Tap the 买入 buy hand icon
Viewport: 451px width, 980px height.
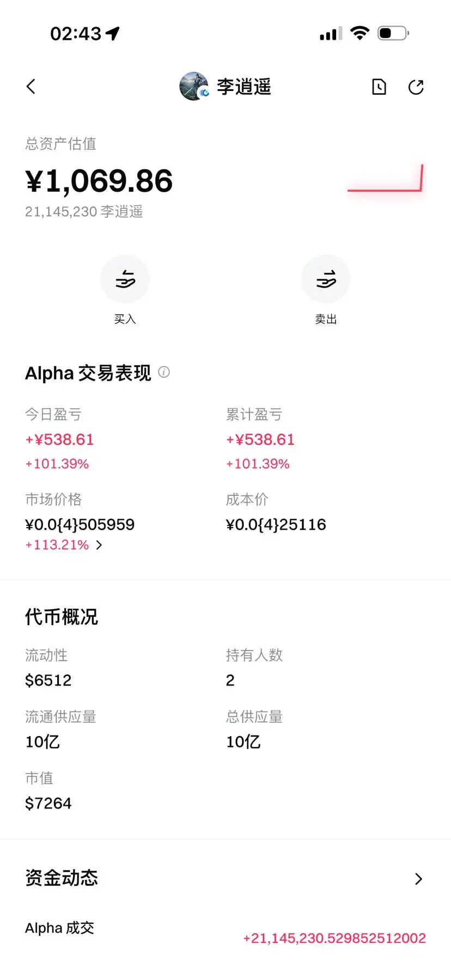pyautogui.click(x=125, y=279)
